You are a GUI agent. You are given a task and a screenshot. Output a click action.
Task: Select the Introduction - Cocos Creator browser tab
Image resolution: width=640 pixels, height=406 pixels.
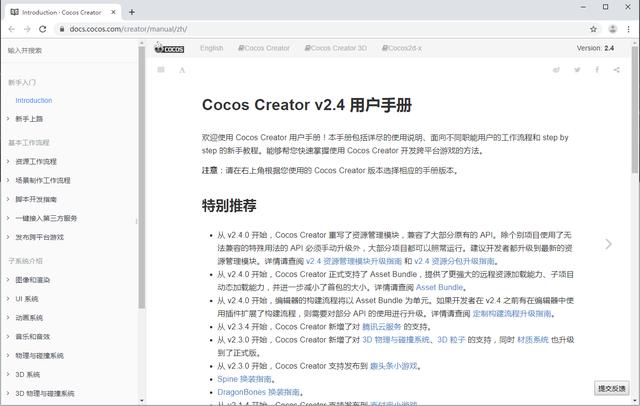62,12
